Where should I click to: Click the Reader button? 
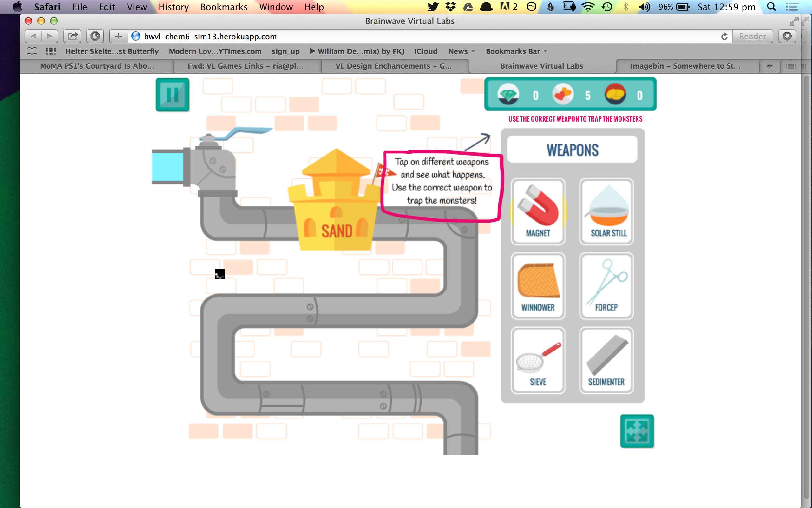pos(752,36)
